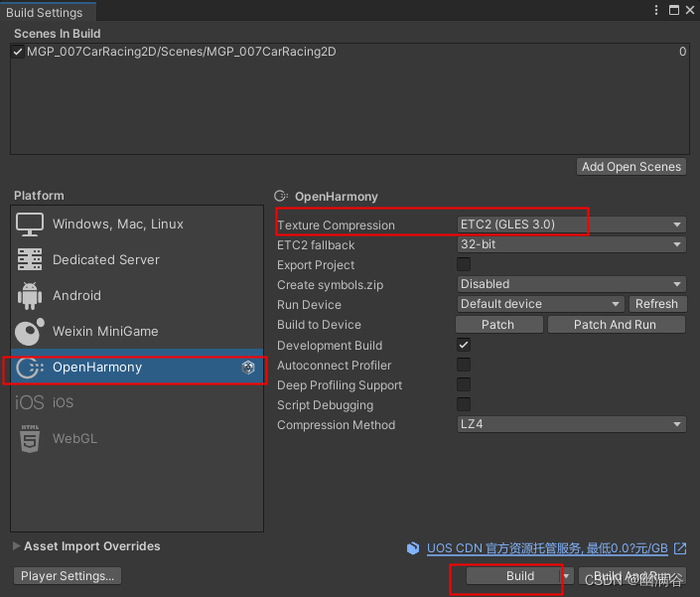The image size is (700, 597).
Task: Click the OpenHarmony platform icon in list
Action: pos(30,368)
